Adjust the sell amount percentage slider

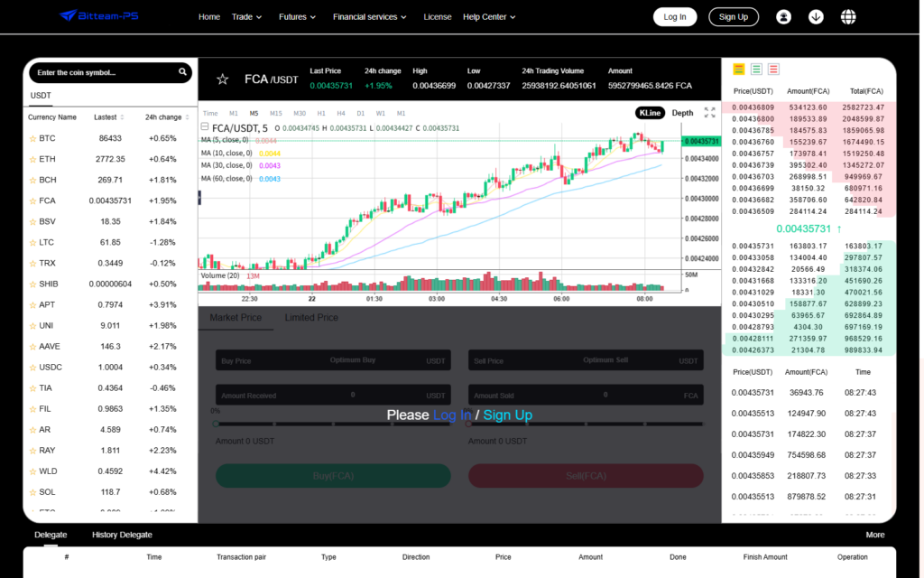(586, 424)
